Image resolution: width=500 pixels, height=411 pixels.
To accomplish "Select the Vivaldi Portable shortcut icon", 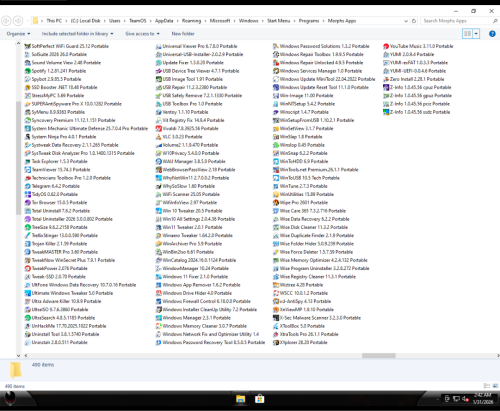I will [159, 128].
